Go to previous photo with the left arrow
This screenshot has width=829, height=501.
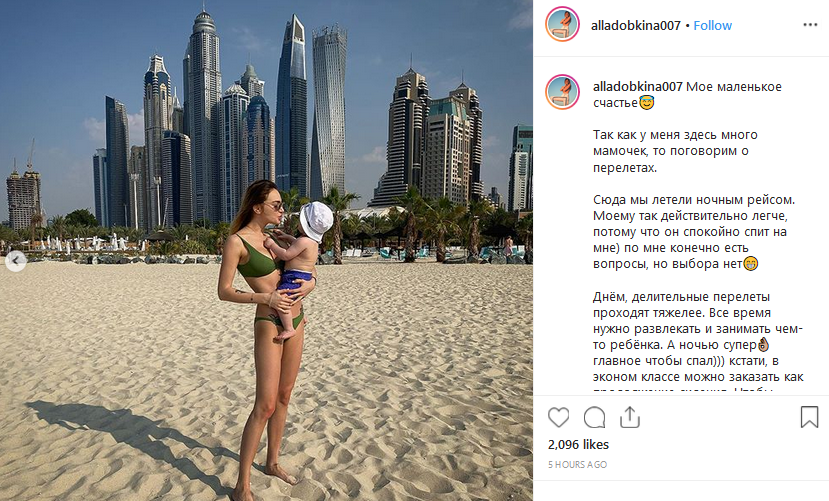tap(16, 261)
